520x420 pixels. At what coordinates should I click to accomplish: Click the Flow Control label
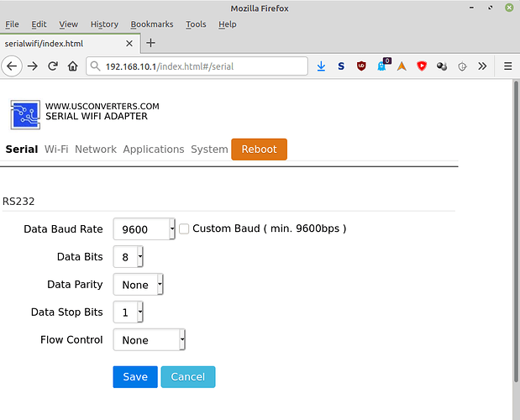71,339
